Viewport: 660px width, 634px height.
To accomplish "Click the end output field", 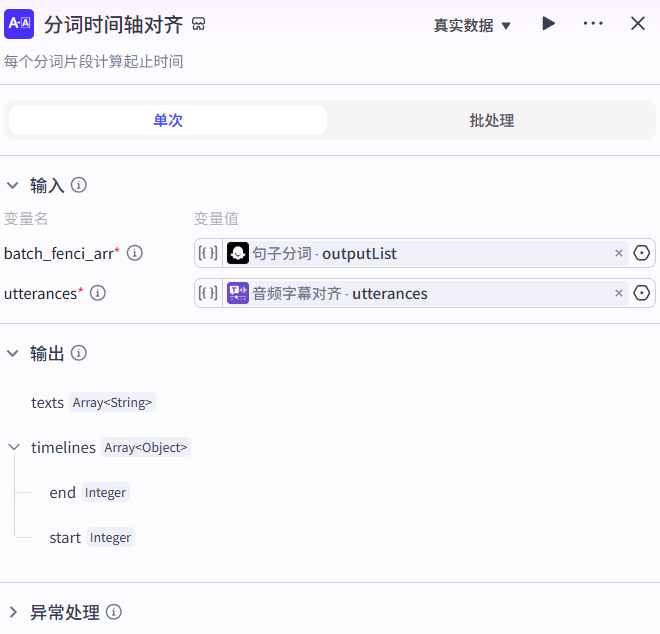I will pyautogui.click(x=62, y=493).
